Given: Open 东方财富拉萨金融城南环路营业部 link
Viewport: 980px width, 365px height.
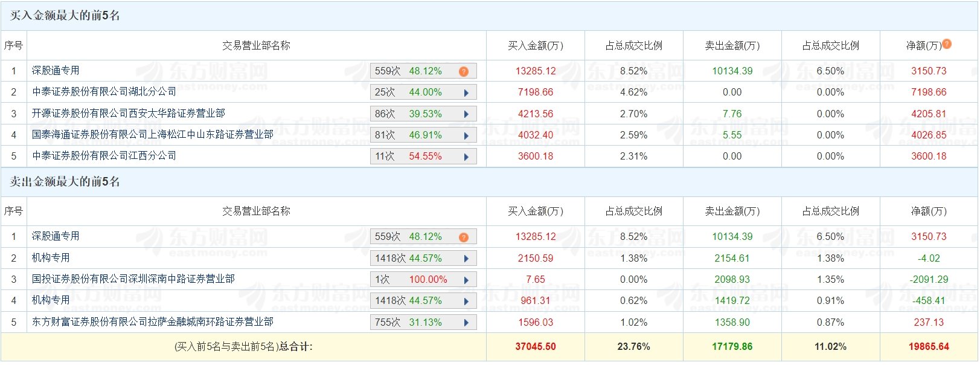Looking at the screenshot, I should 152,322.
